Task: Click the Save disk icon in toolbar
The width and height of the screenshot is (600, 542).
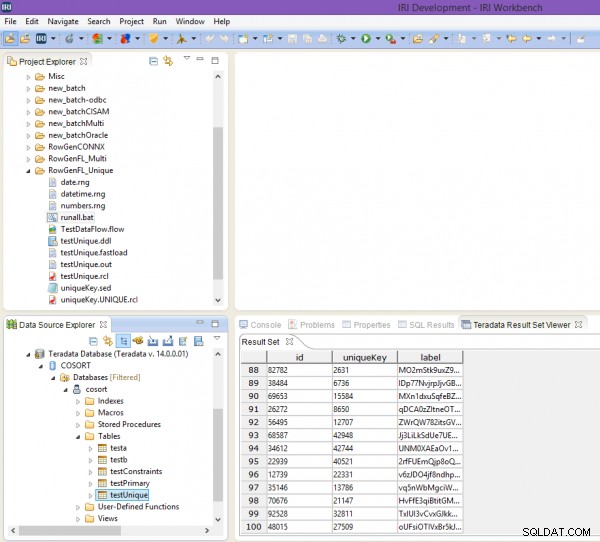Action: pos(292,38)
